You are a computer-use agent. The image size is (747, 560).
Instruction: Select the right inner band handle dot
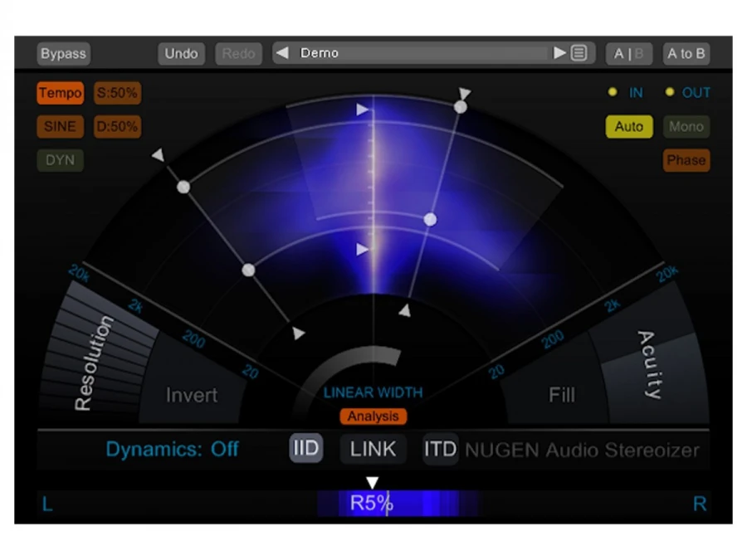(430, 220)
